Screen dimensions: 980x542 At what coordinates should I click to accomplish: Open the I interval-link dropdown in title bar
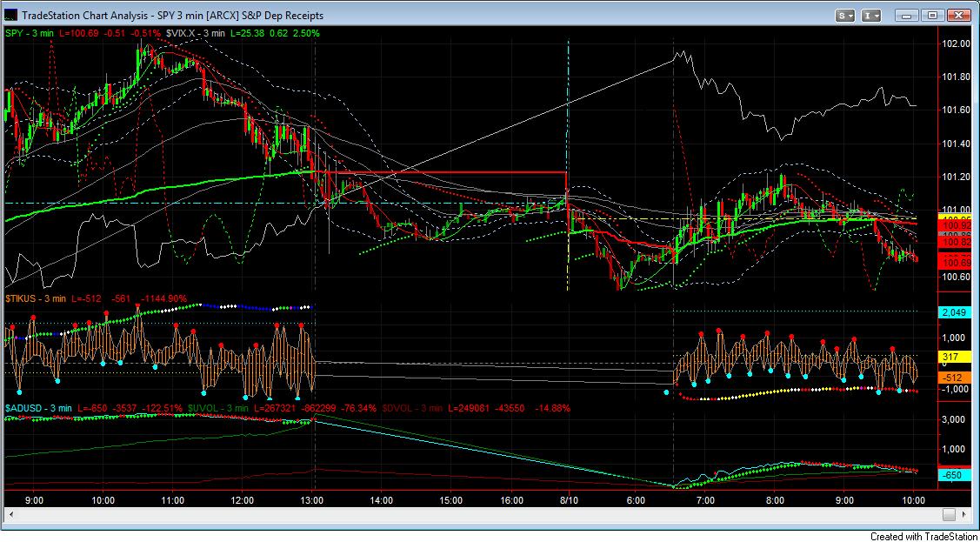pos(871,15)
